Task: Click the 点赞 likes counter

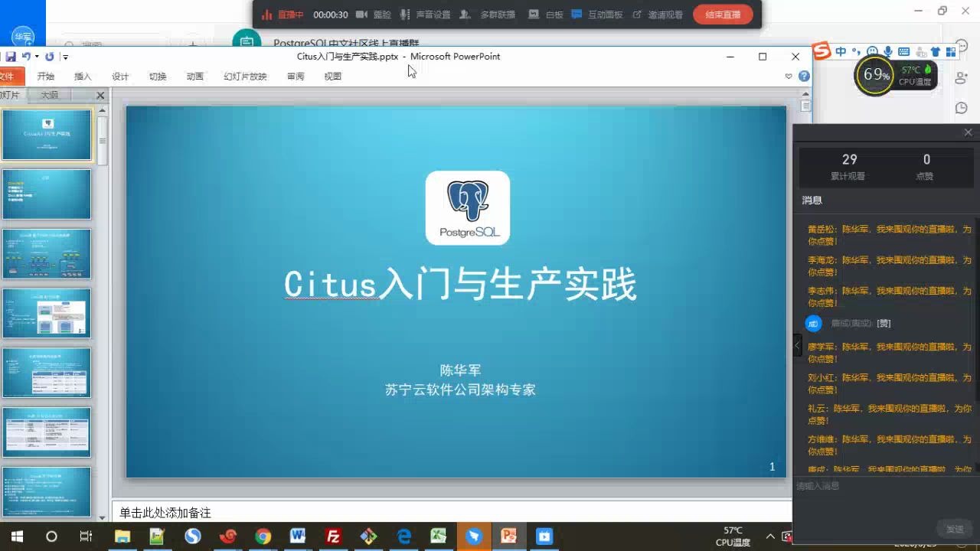Action: click(x=926, y=166)
